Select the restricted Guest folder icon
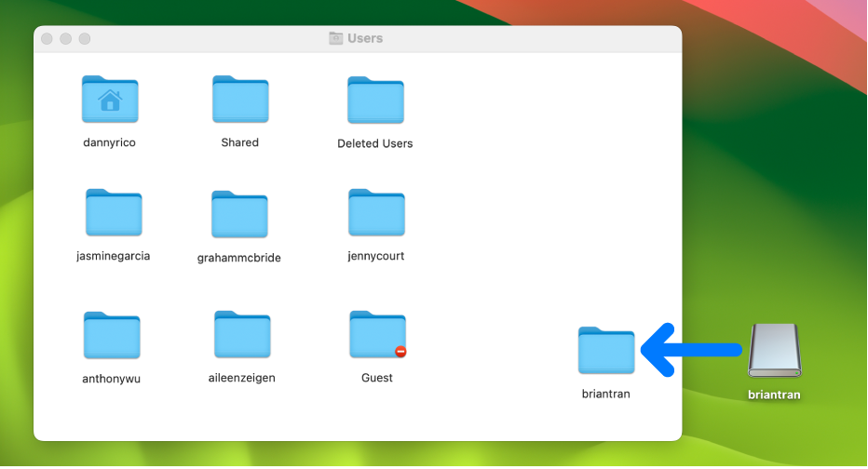The image size is (868, 469). pos(377,334)
